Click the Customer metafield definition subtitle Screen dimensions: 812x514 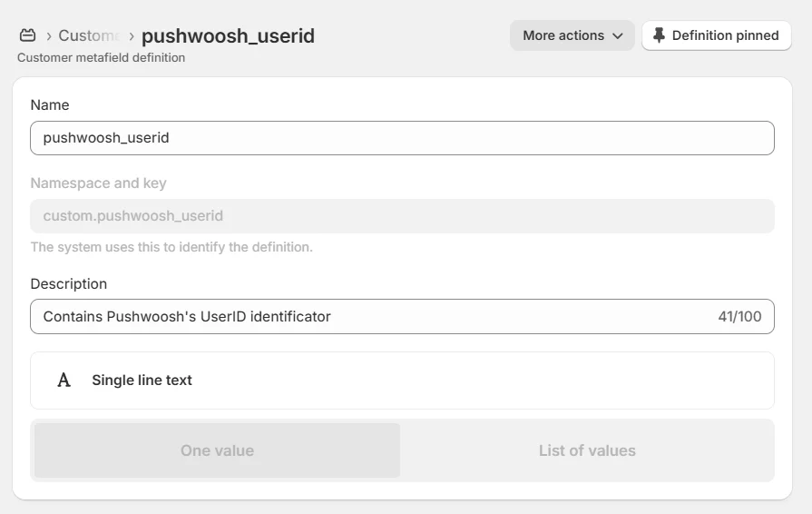coord(101,58)
